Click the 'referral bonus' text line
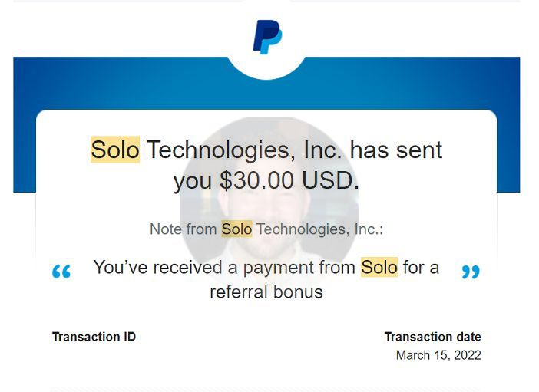Screen dimensions: 539x392 (x=266, y=292)
